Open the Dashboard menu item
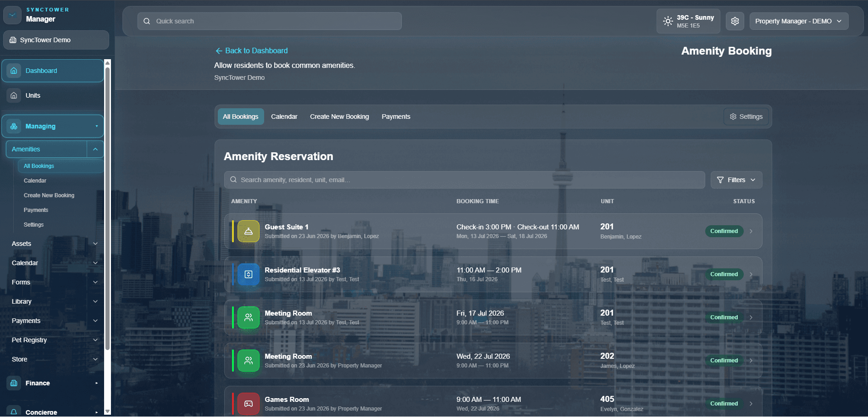The height and width of the screenshot is (417, 868). click(53, 71)
